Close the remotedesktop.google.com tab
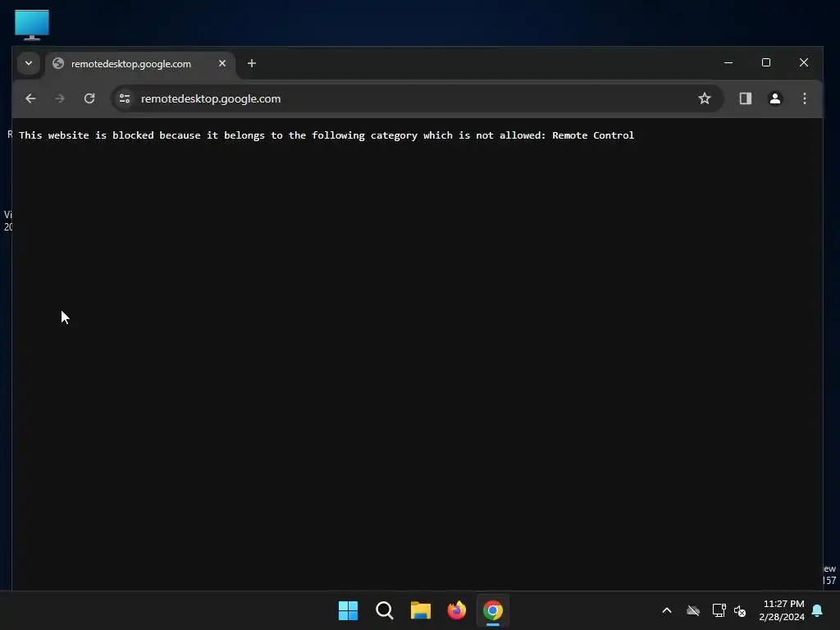The image size is (840, 630). pos(222,63)
